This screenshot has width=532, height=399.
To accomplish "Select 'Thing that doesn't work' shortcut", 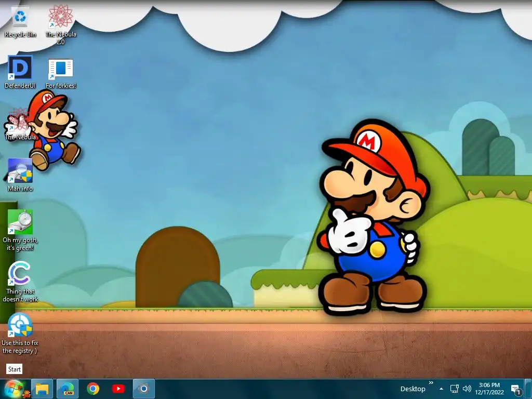I will [x=20, y=282].
